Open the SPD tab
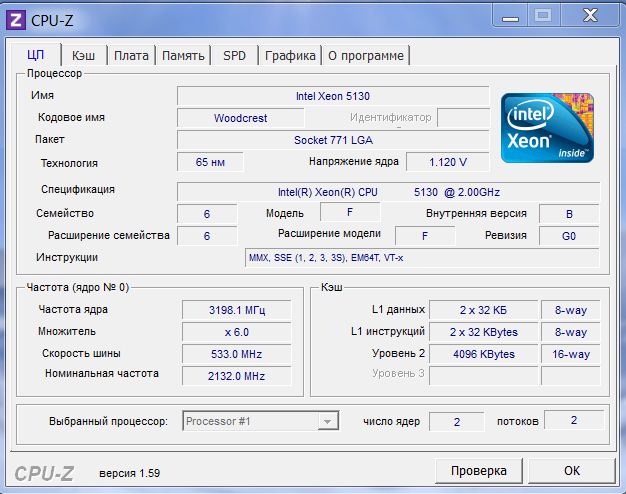This screenshot has width=626, height=494. coord(234,56)
